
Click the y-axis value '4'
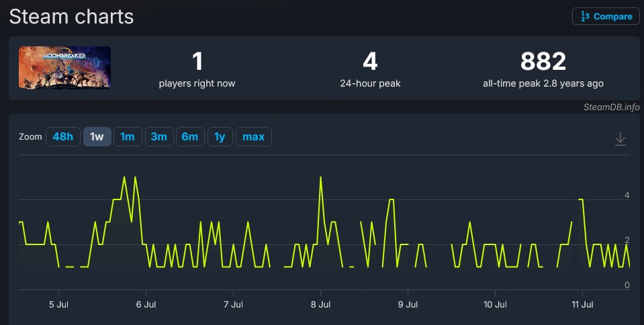pyautogui.click(x=627, y=195)
